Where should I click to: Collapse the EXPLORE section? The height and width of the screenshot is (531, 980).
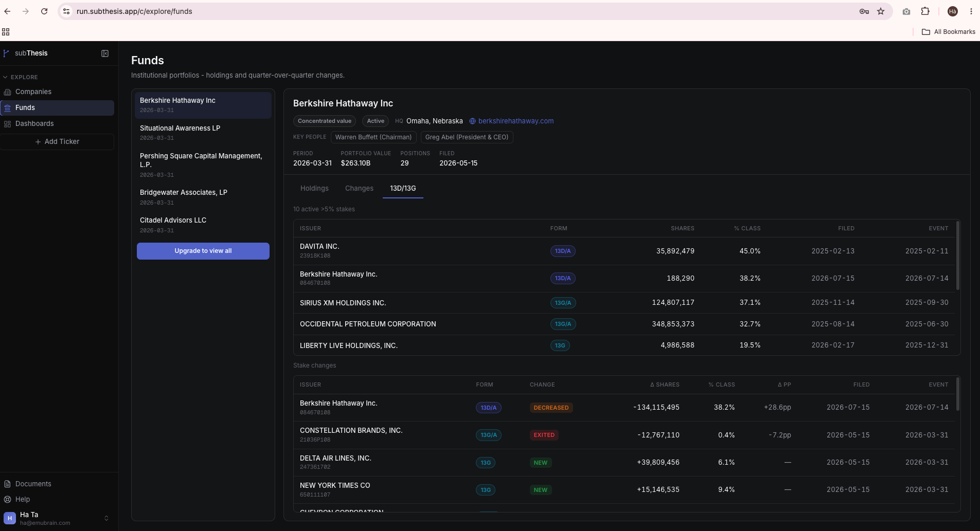click(21, 77)
